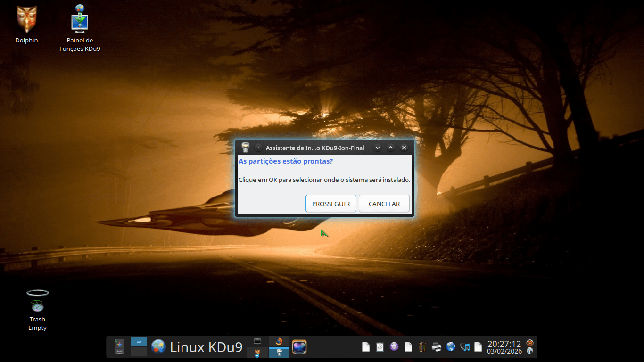
Task: Click the battery tray icon
Action: coord(422,347)
